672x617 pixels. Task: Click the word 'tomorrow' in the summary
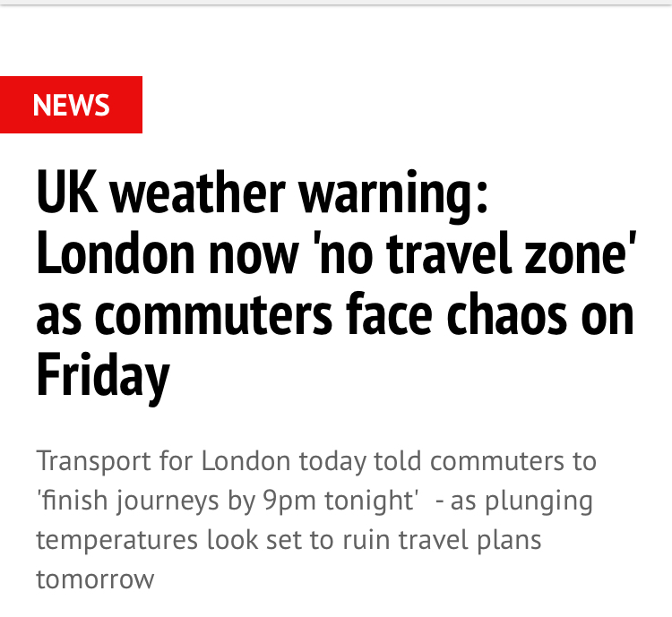[95, 578]
